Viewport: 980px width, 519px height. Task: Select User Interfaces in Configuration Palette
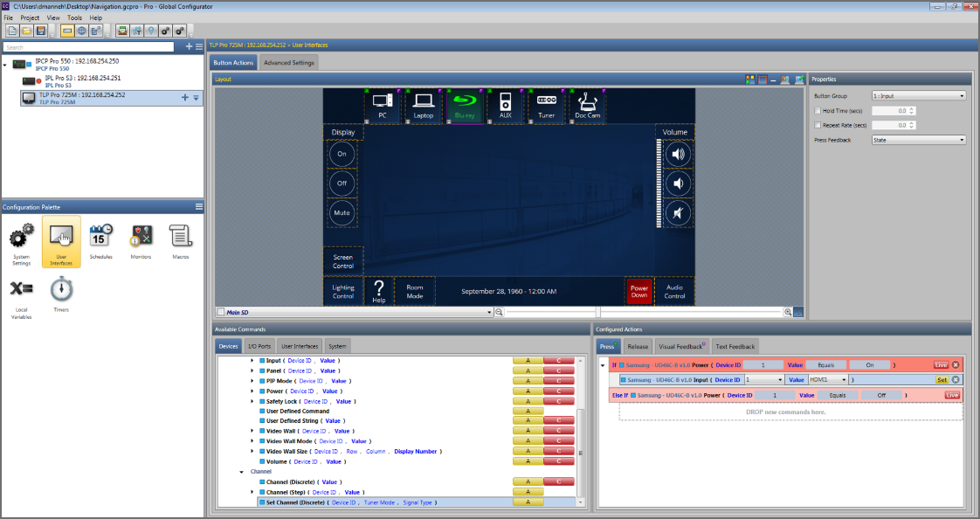pos(61,242)
